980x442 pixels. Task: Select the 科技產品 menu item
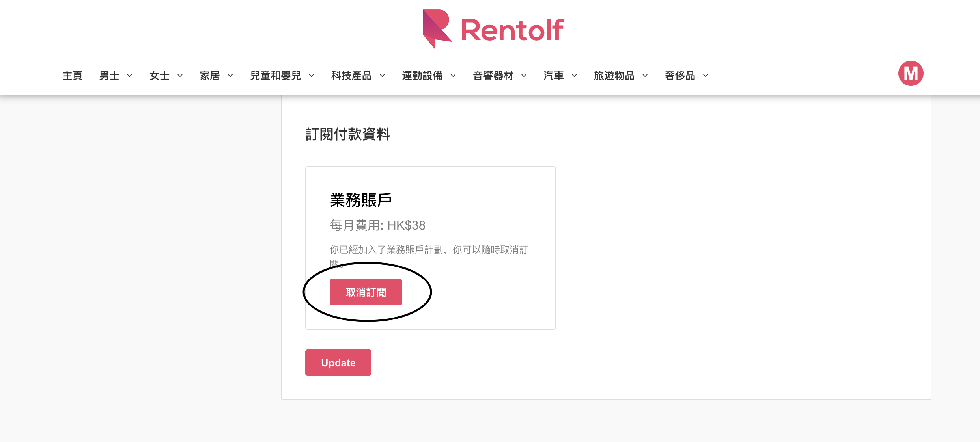click(x=352, y=76)
